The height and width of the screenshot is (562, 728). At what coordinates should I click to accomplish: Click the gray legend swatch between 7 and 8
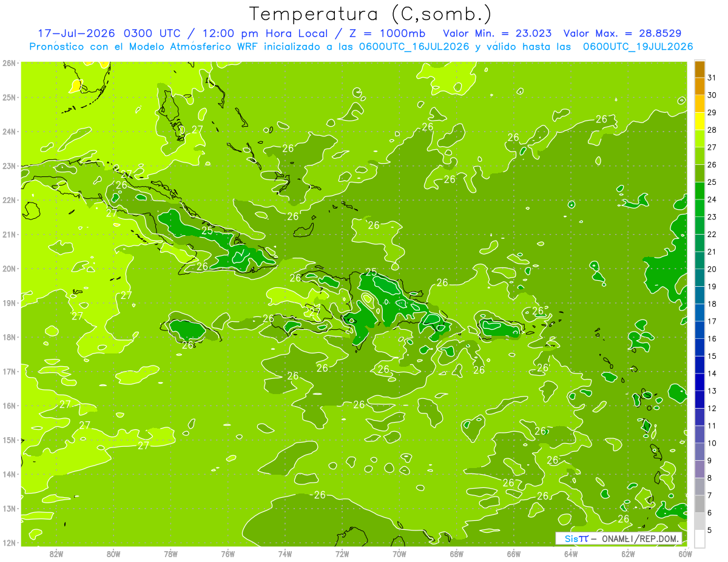tap(700, 486)
